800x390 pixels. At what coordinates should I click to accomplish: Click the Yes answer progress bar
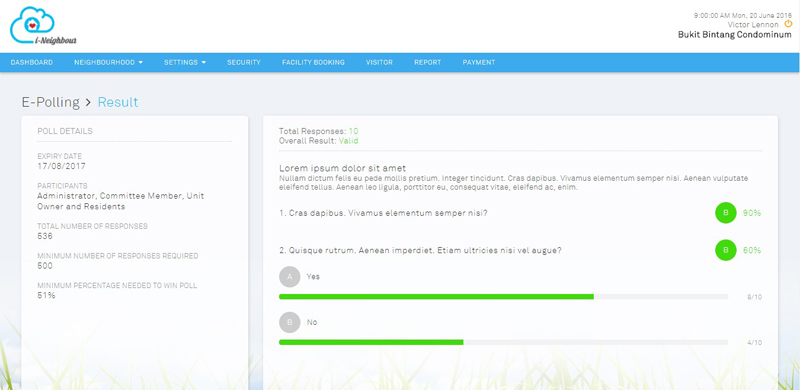(x=503, y=297)
